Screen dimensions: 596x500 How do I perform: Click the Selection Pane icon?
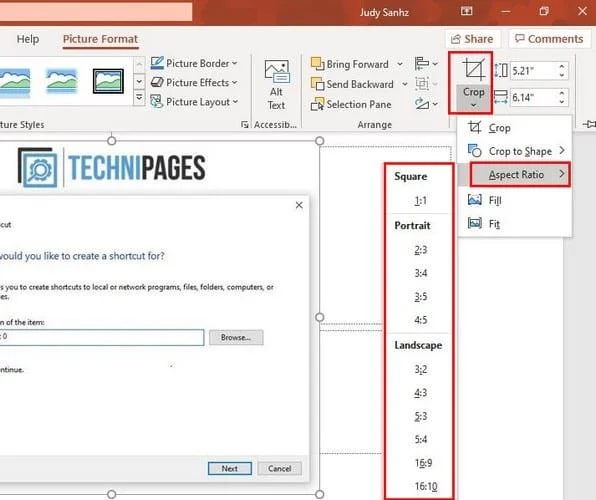coord(317,104)
